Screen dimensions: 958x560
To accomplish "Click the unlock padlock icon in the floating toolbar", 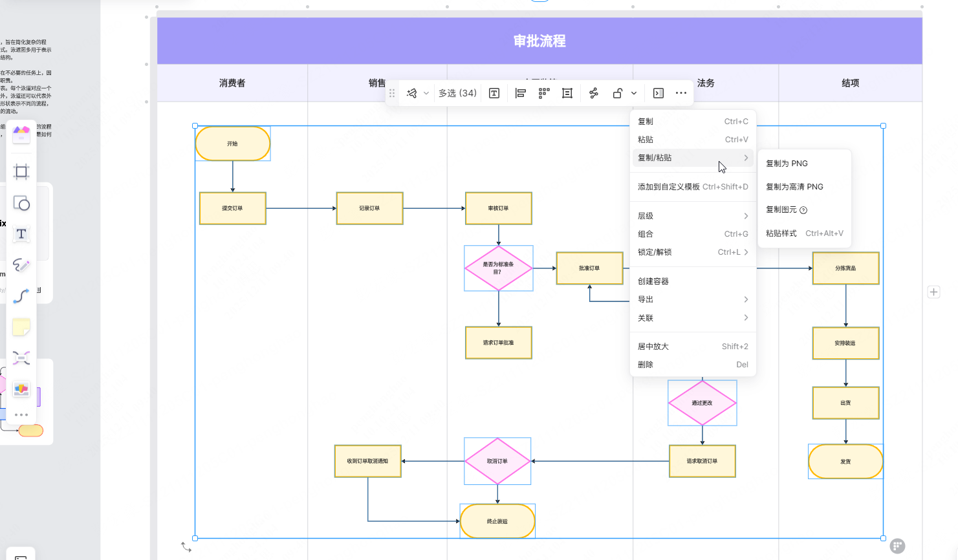I will point(618,93).
